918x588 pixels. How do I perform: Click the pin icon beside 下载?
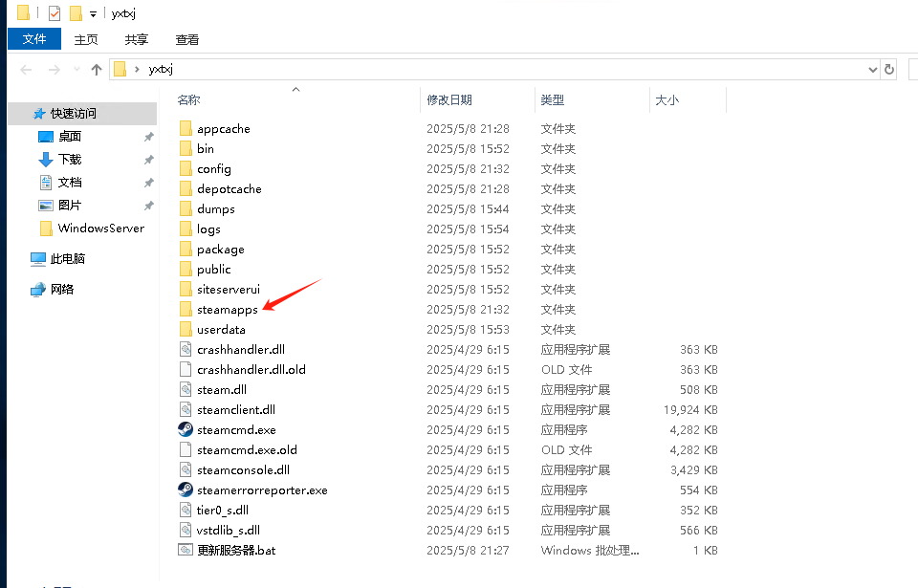[x=149, y=160]
